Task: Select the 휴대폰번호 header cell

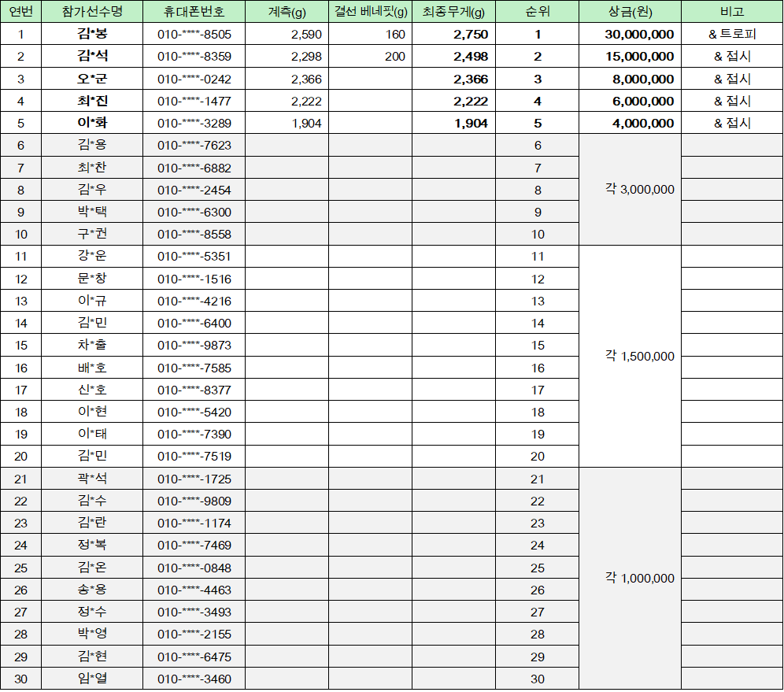Action: click(x=194, y=12)
